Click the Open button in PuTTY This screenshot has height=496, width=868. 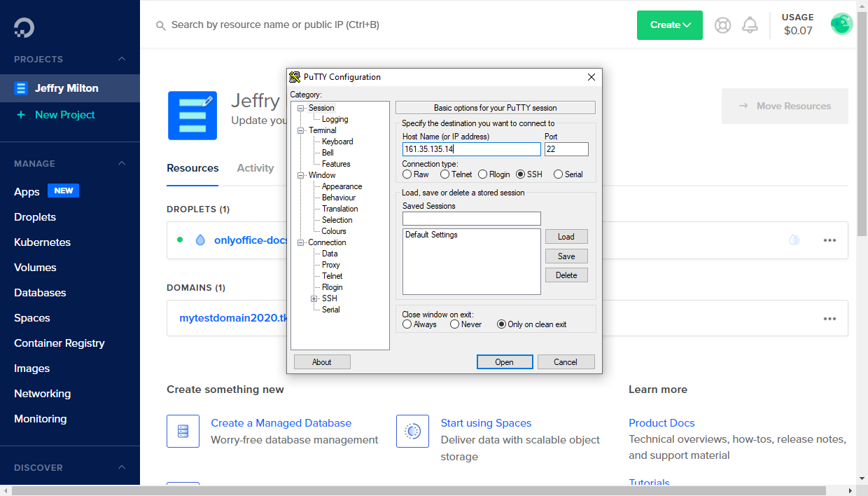coord(504,361)
